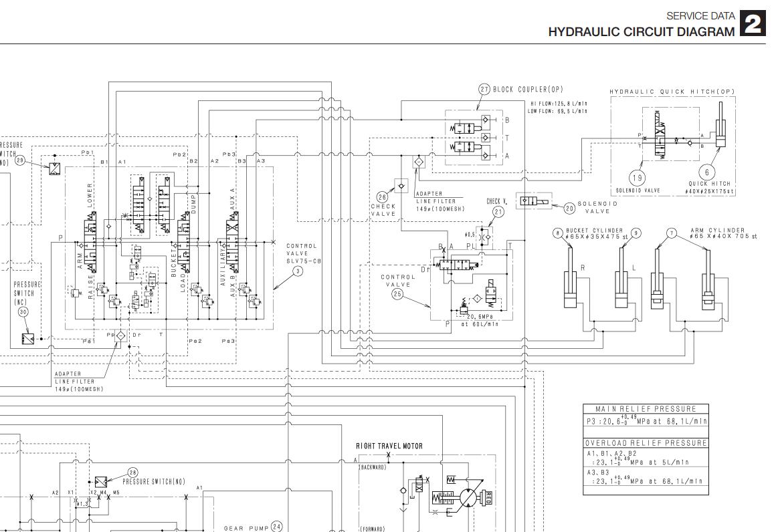The width and height of the screenshot is (778, 532).
Task: Select the OVERLOAD RELIEF PRESSURE table header
Action: [x=646, y=442]
